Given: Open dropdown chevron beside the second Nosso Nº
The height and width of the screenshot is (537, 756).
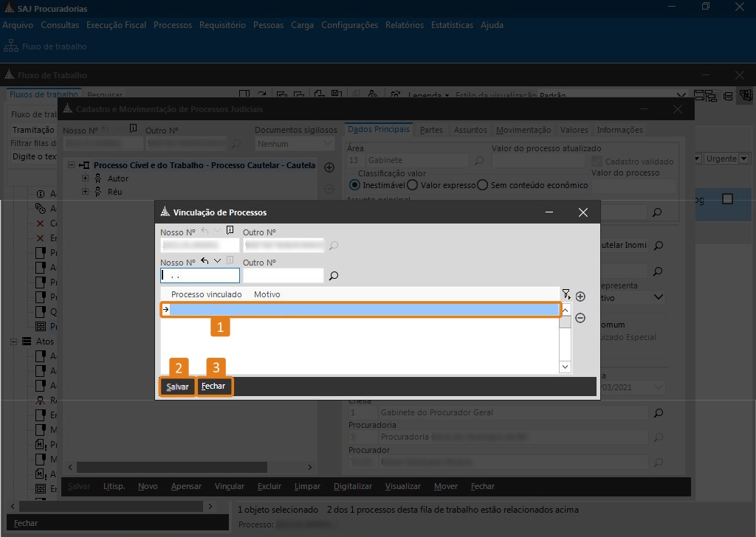Looking at the screenshot, I should pyautogui.click(x=217, y=261).
